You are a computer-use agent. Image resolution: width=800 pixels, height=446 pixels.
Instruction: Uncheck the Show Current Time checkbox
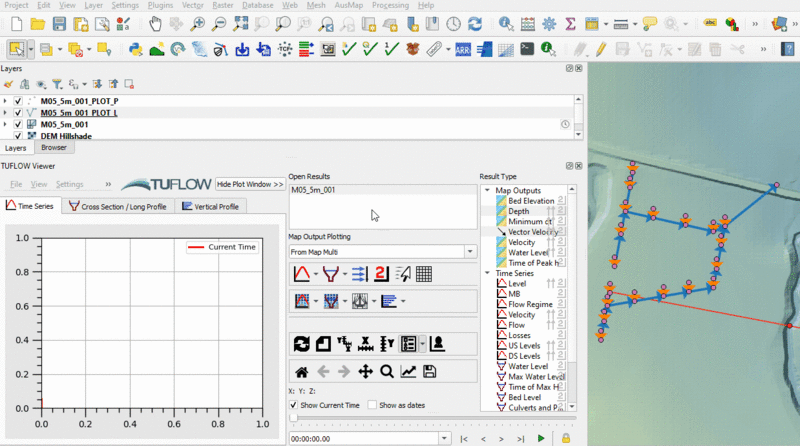pos(294,405)
